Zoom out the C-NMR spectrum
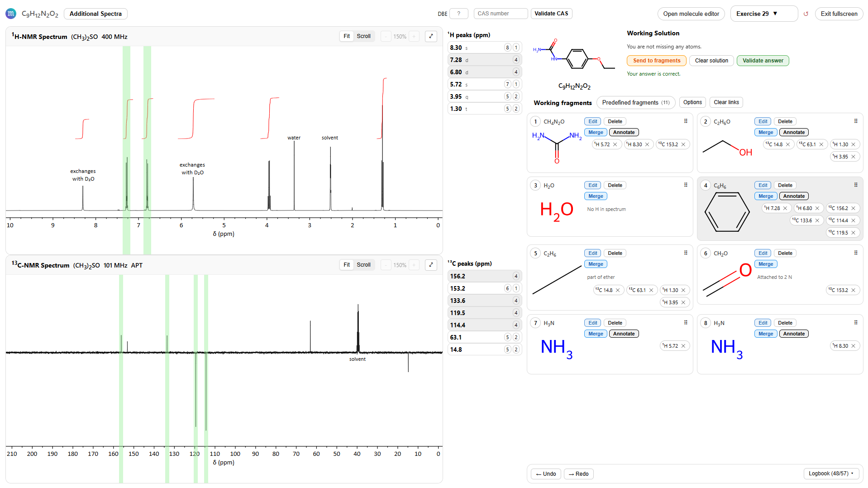868x488 pixels. 386,265
